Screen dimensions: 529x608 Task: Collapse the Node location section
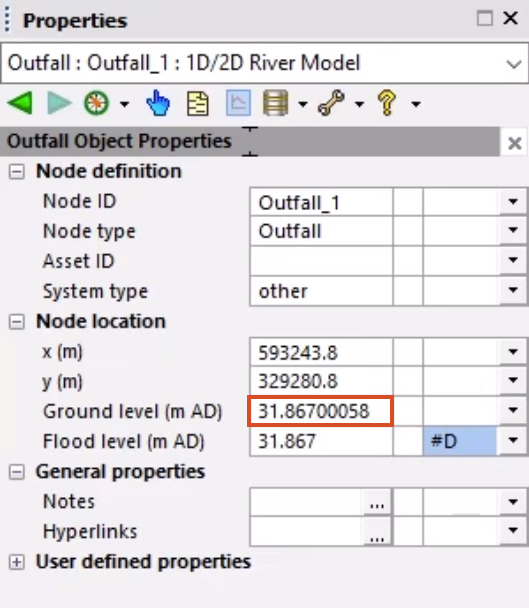tap(16, 322)
